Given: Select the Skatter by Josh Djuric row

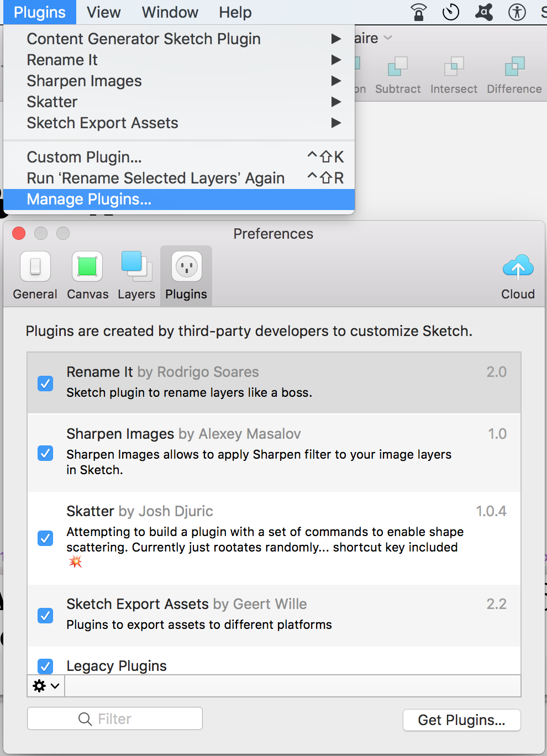Looking at the screenshot, I should [x=274, y=538].
